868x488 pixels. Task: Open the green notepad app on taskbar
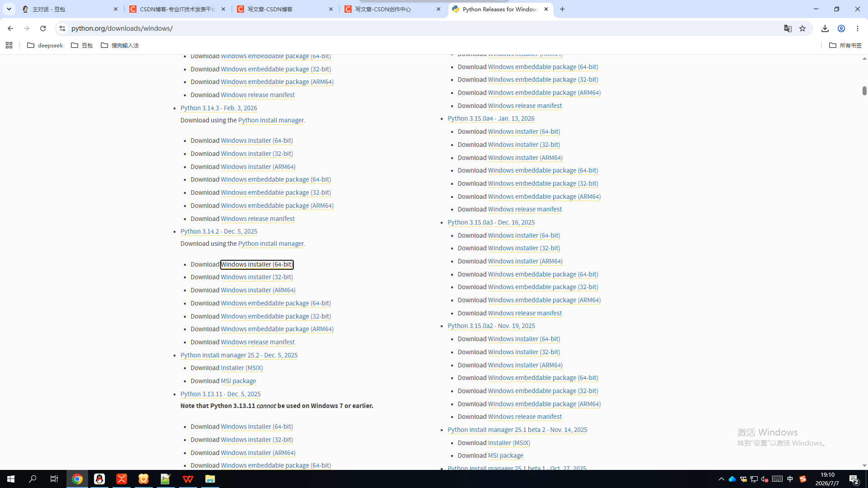(x=165, y=479)
